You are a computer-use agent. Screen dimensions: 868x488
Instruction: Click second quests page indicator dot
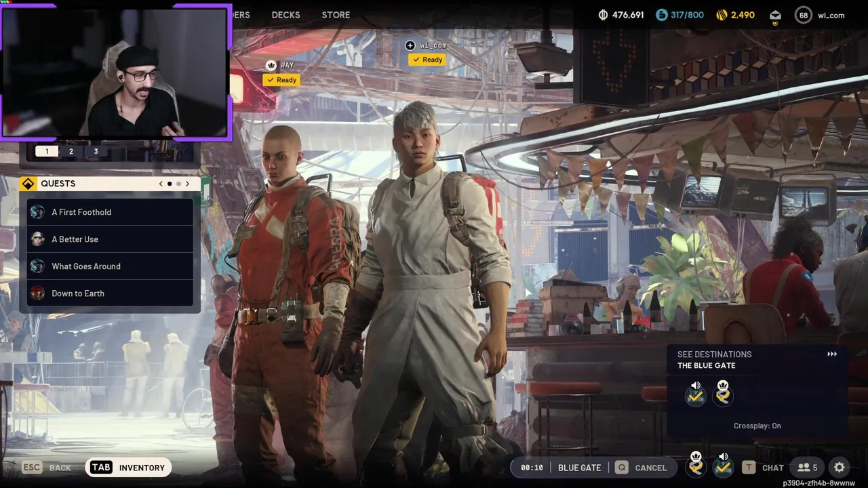coord(178,184)
